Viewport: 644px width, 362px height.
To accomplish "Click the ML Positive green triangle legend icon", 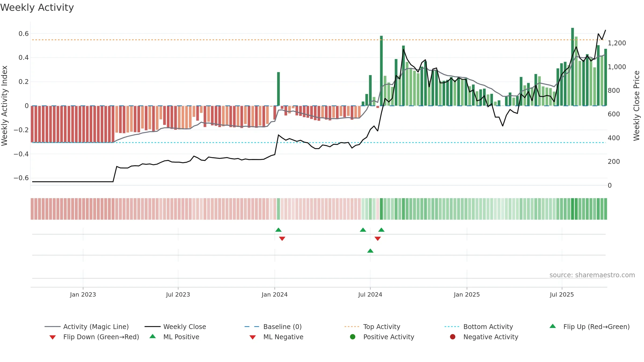I will tap(153, 336).
